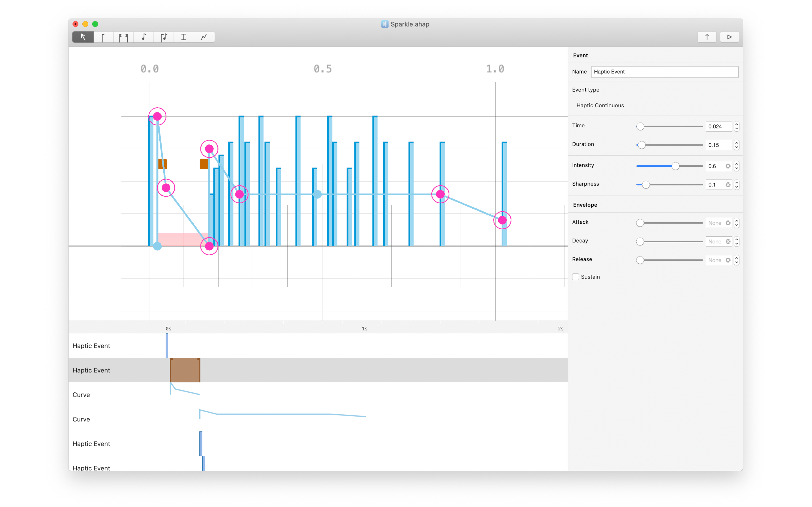
Task: Enable the Sustain checkbox
Action: pyautogui.click(x=576, y=277)
